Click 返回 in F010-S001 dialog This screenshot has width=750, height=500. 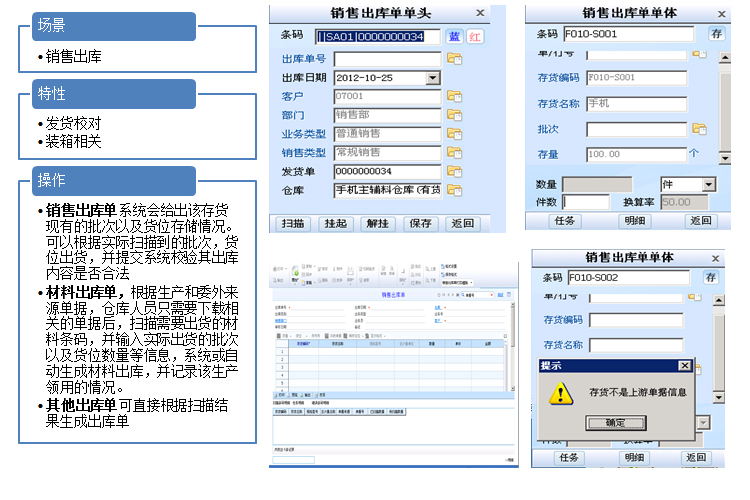(x=701, y=221)
